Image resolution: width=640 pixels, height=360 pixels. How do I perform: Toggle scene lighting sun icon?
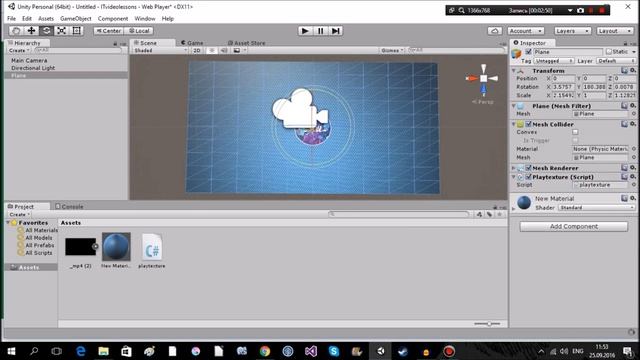pos(211,50)
